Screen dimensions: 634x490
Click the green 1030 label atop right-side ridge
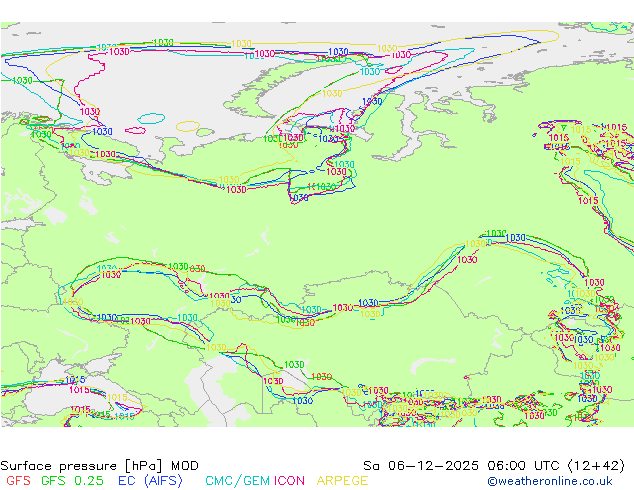(x=495, y=234)
